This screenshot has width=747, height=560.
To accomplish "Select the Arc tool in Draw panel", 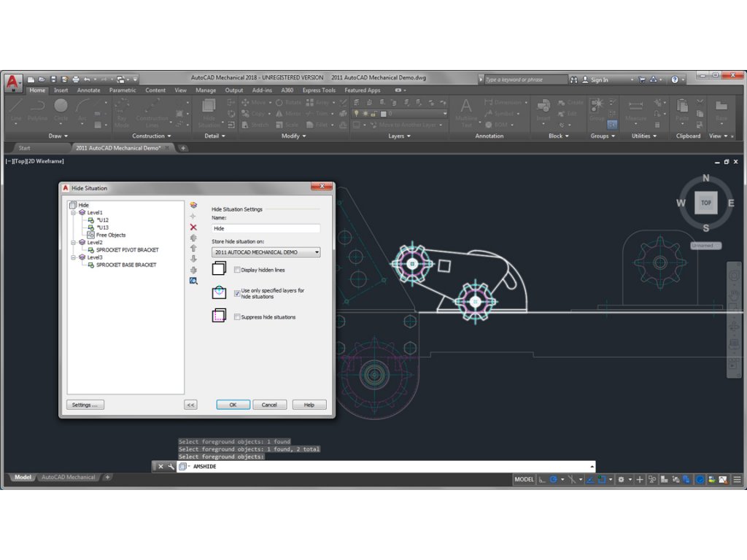I will [x=82, y=110].
